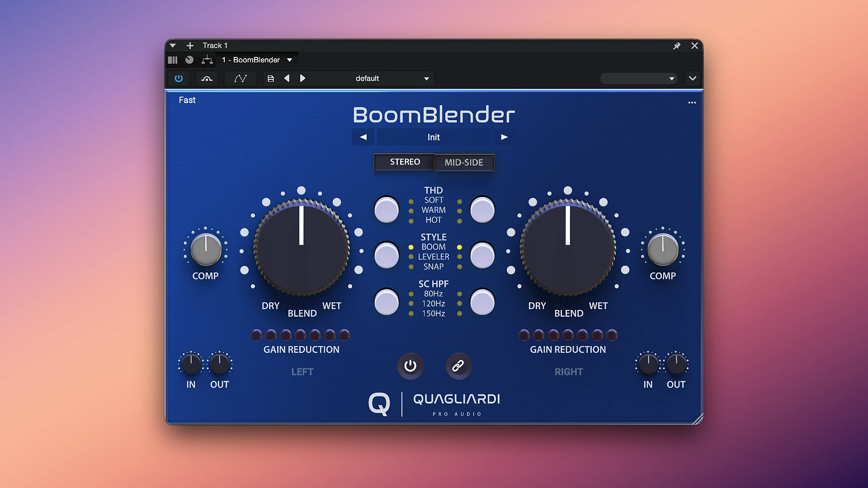This screenshot has width=868, height=488.
Task: Click the mixer bars icon
Action: pyautogui.click(x=173, y=60)
